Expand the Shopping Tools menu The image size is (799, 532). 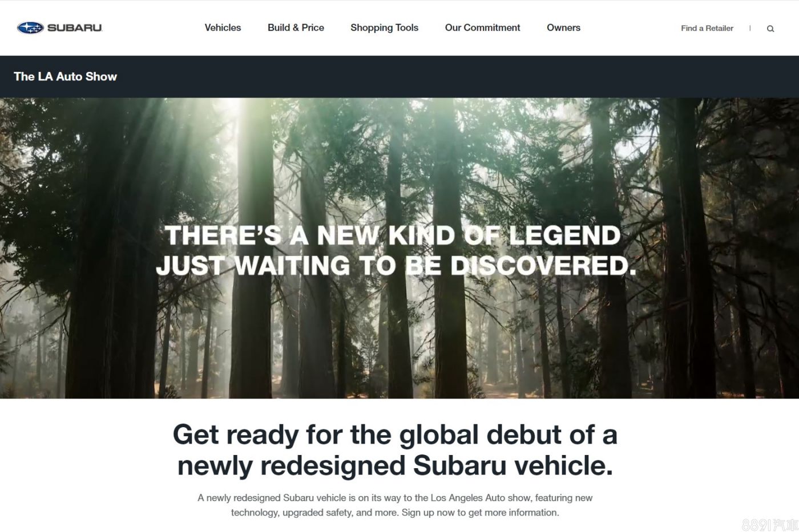(384, 27)
